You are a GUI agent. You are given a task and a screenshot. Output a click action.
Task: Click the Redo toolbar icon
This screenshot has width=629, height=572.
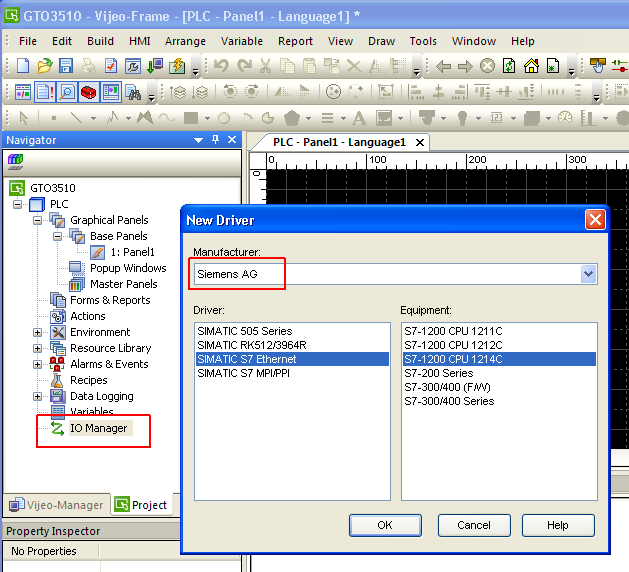click(x=244, y=66)
